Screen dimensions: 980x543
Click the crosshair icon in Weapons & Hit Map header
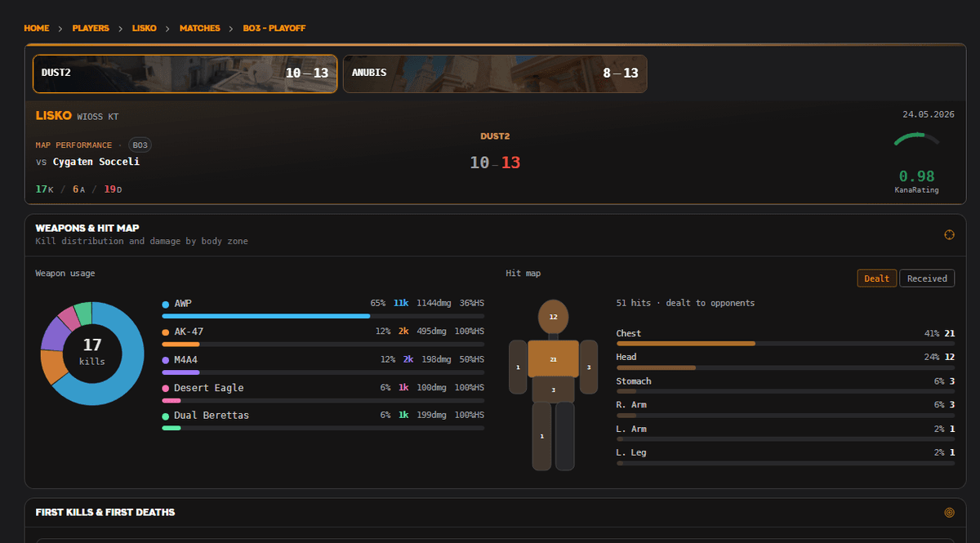tap(949, 234)
